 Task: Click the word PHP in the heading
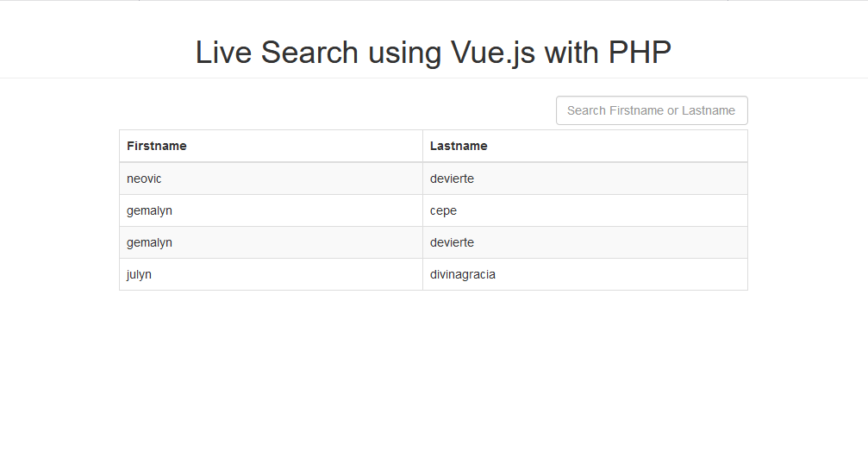click(x=640, y=53)
